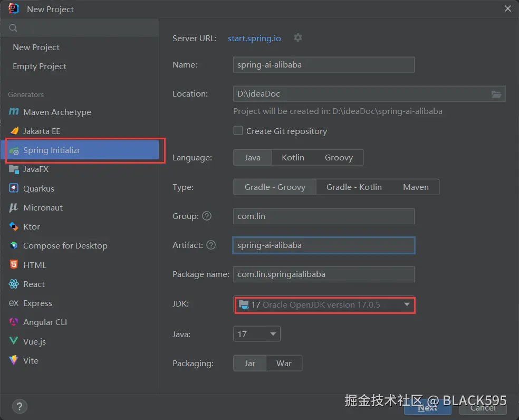Screen dimensions: 519x420
Task: Select the Ktor generator label
Action: click(x=32, y=226)
